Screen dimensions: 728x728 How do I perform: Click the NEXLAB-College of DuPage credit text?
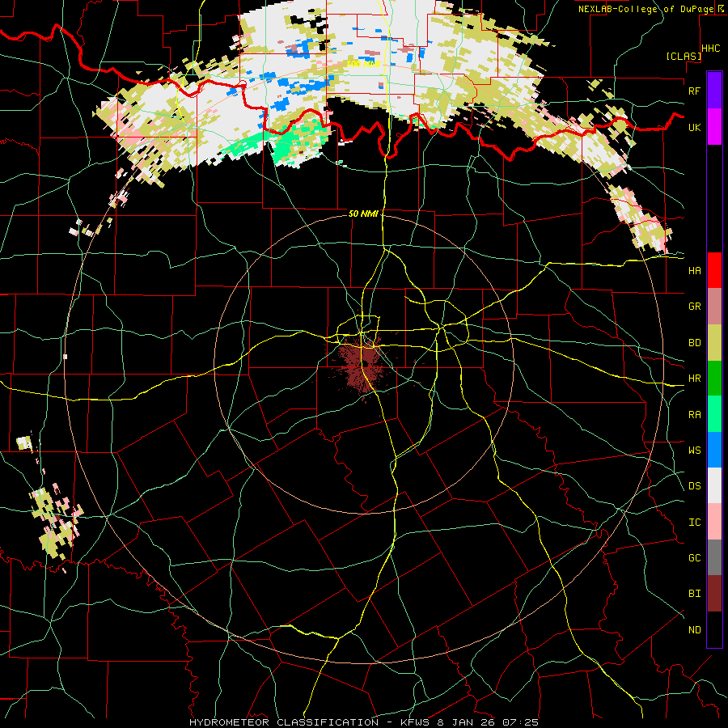pyautogui.click(x=645, y=9)
